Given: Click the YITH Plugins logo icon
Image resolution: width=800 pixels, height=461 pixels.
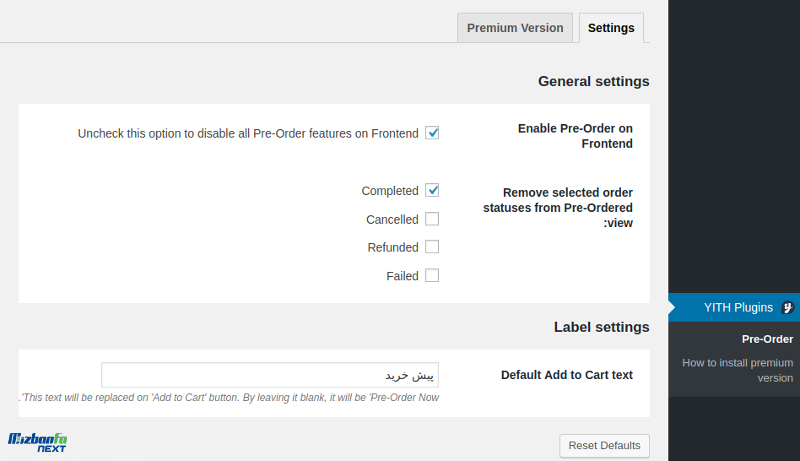Looking at the screenshot, I should 788,308.
